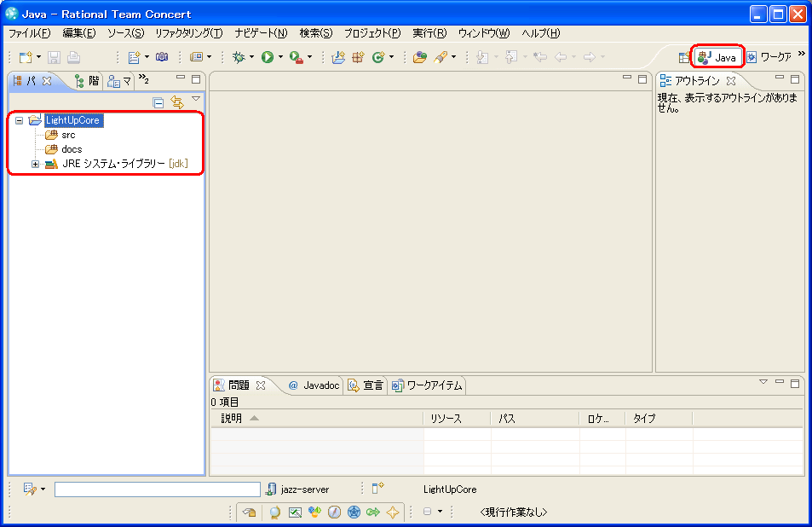This screenshot has height=527, width=812.
Task: Click the Run external tools icon
Action: coord(297,57)
